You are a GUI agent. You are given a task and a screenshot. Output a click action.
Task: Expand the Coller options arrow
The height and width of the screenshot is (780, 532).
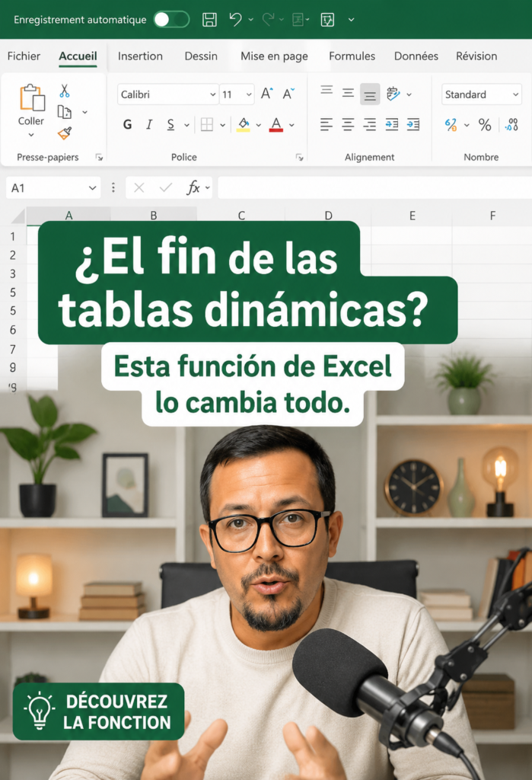31,135
